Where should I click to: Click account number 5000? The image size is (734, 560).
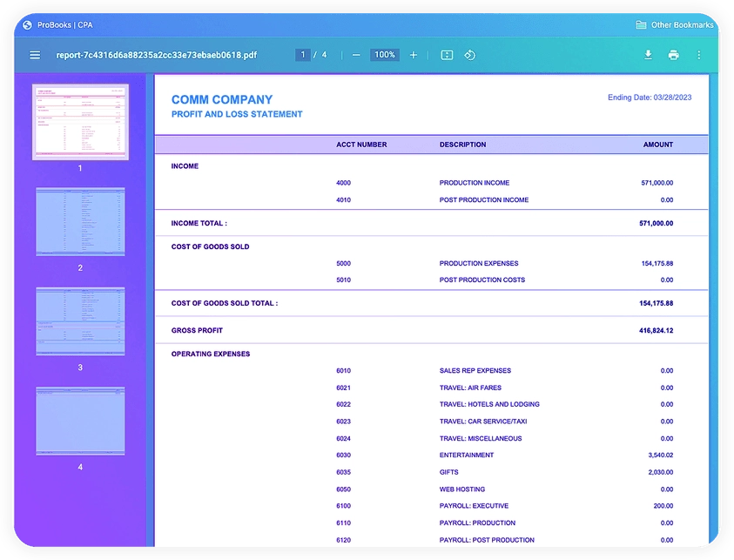(x=343, y=264)
